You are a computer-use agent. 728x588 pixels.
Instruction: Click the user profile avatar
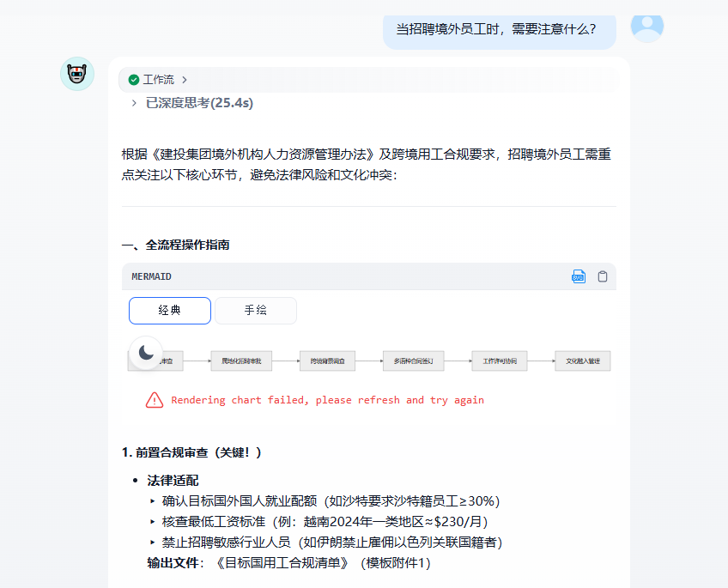tap(646, 26)
